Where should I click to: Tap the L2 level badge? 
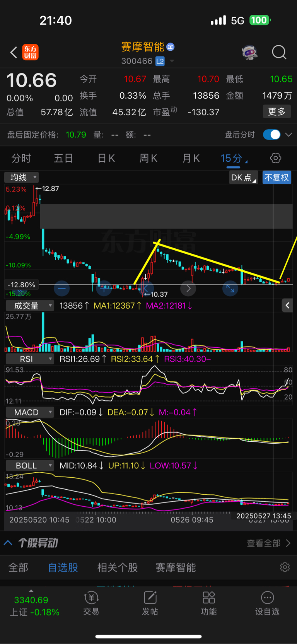160,61
